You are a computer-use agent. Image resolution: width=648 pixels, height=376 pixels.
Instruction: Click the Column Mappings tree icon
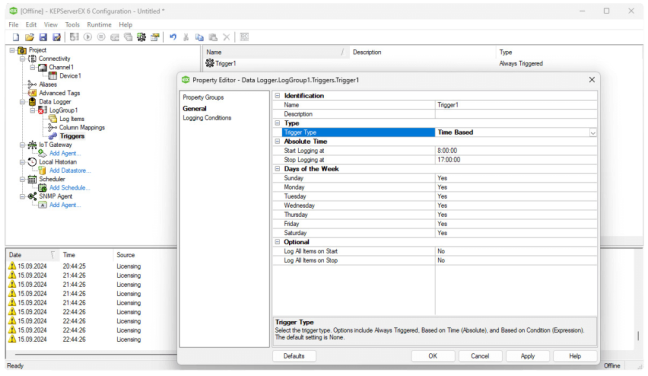[52, 128]
